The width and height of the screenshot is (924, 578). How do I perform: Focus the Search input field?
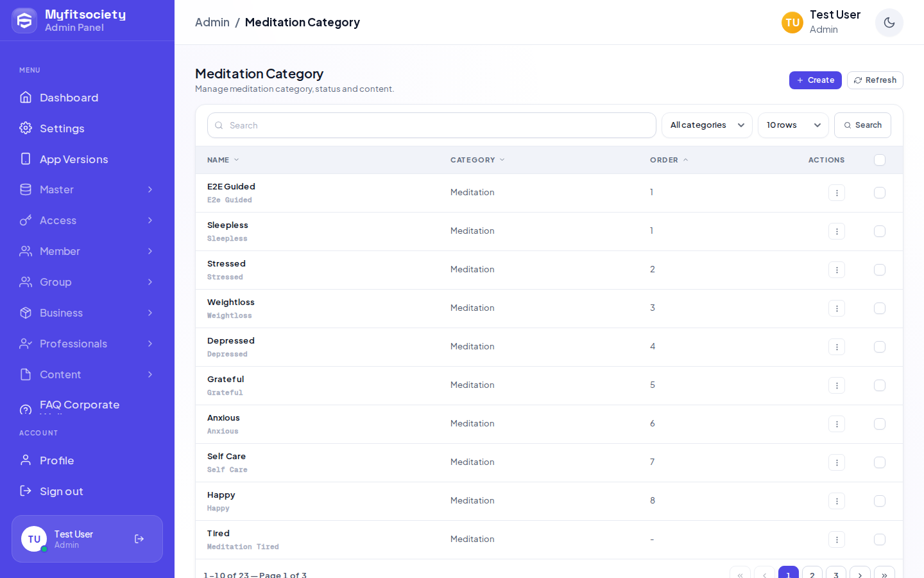click(x=432, y=125)
